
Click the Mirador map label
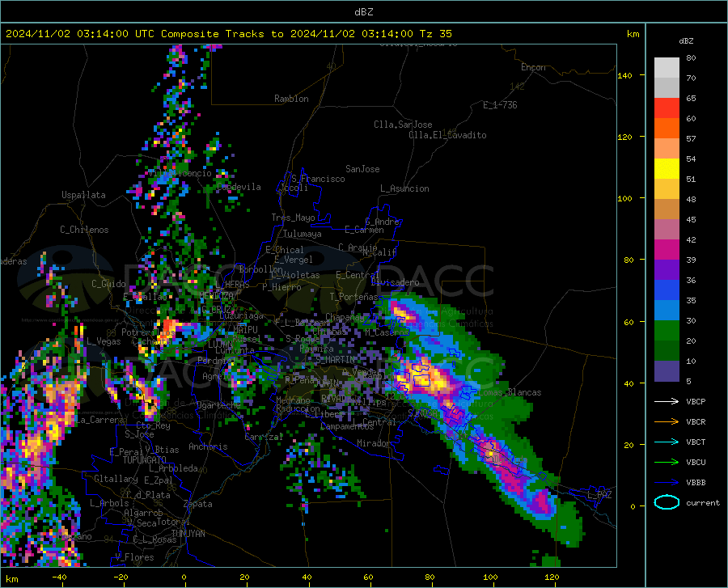373,443
